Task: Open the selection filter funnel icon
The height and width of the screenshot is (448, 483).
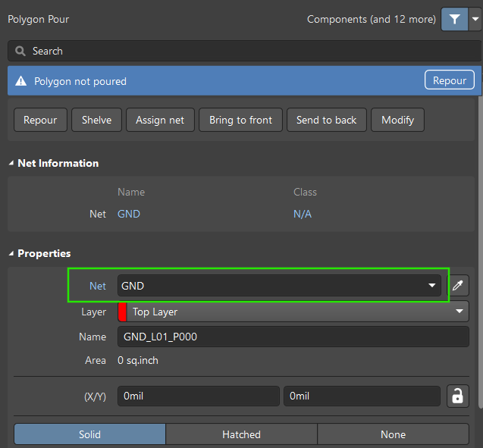Action: pos(454,20)
